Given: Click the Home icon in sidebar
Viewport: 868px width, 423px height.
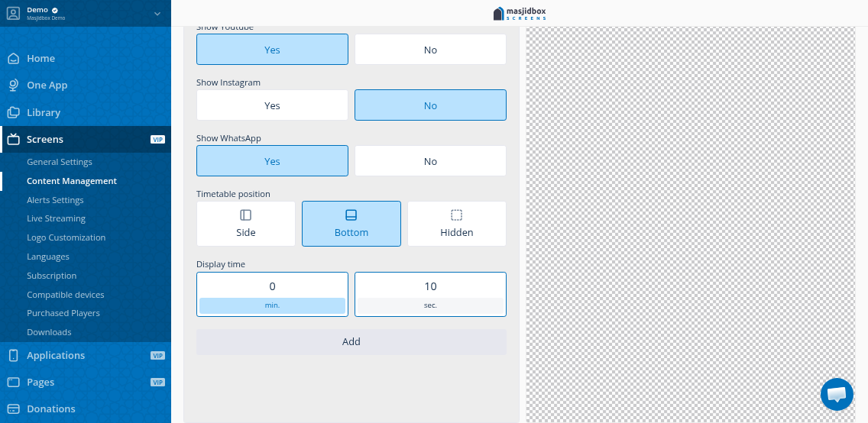Looking at the screenshot, I should coord(13,59).
